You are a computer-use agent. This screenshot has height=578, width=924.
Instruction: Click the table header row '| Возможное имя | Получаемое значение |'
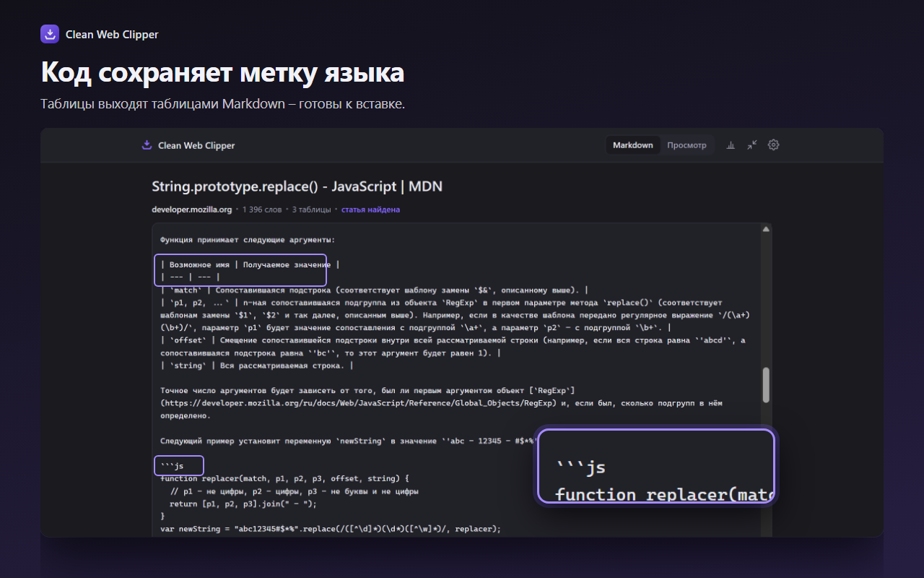tap(250, 264)
